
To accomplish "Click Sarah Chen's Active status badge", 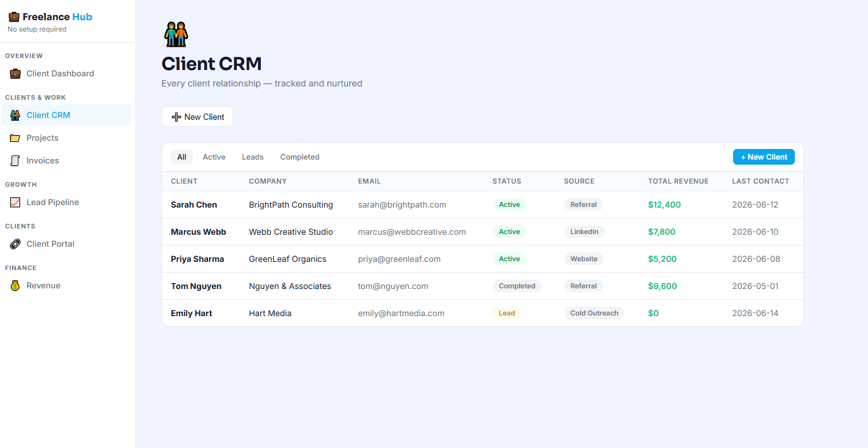I will (509, 204).
